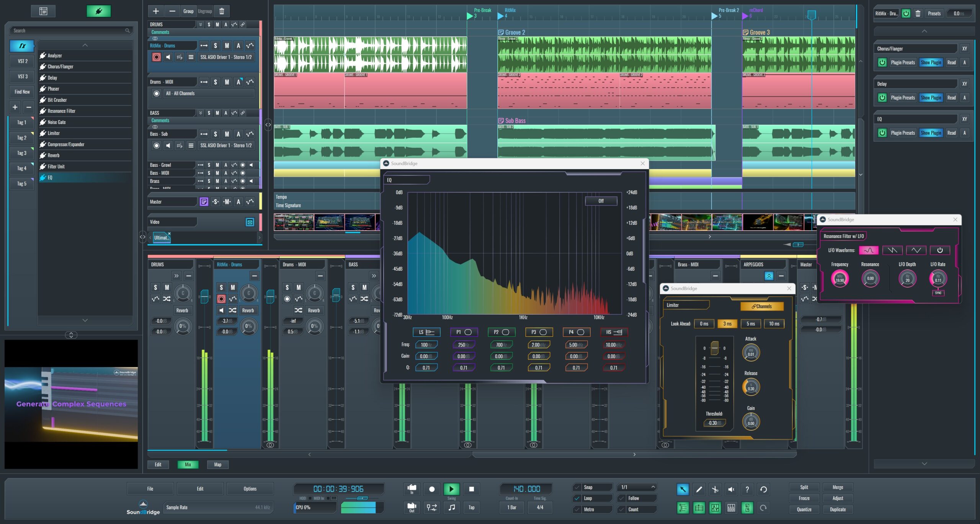Screen dimensions: 980x524
Task: Collapse the BASS group with its chevron
Action: (201, 113)
